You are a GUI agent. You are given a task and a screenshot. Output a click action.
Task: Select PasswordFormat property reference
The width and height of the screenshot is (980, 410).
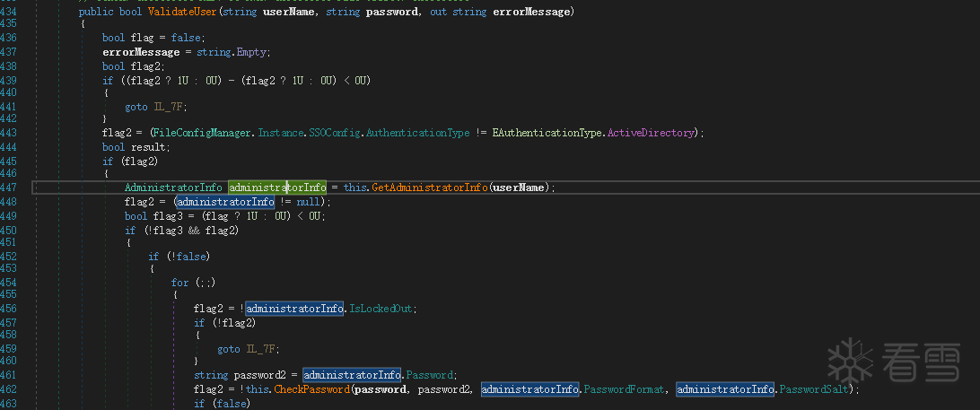click(623, 389)
